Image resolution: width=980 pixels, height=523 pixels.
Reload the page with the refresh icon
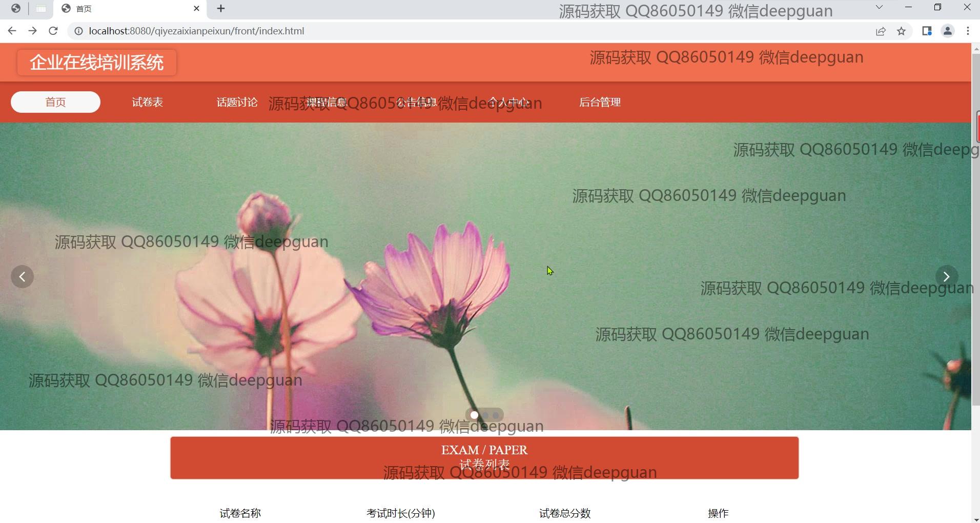(x=53, y=31)
